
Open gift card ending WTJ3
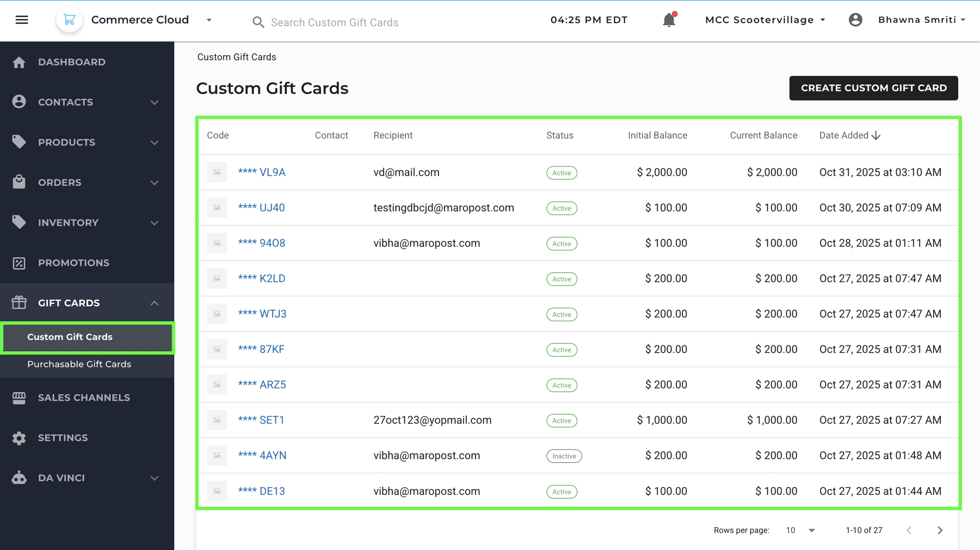pos(262,314)
